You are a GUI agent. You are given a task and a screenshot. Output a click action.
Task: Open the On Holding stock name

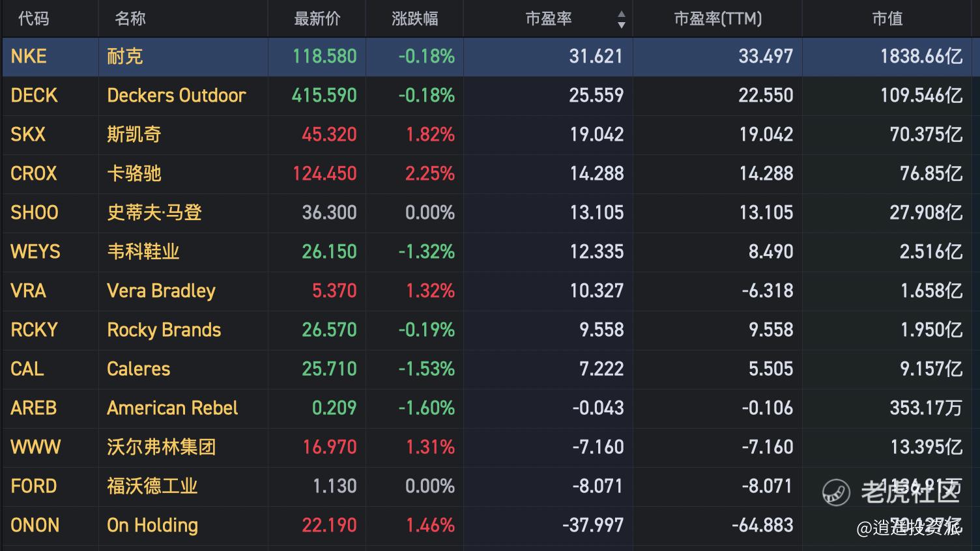(x=152, y=526)
